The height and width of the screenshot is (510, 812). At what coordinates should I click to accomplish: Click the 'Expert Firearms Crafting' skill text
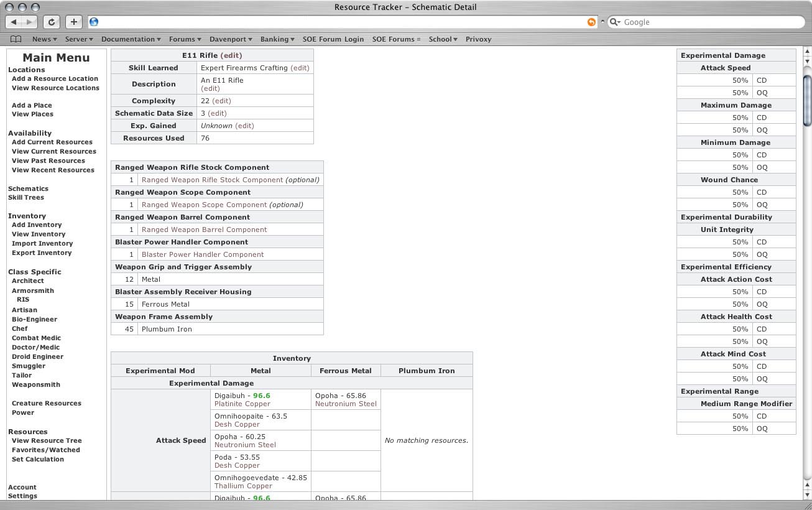click(244, 68)
